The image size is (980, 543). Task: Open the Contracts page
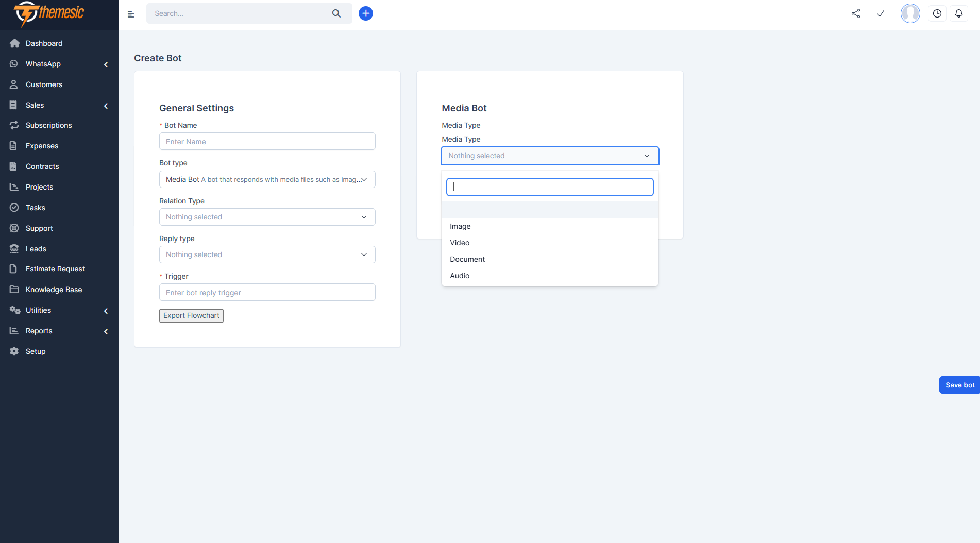(x=42, y=166)
